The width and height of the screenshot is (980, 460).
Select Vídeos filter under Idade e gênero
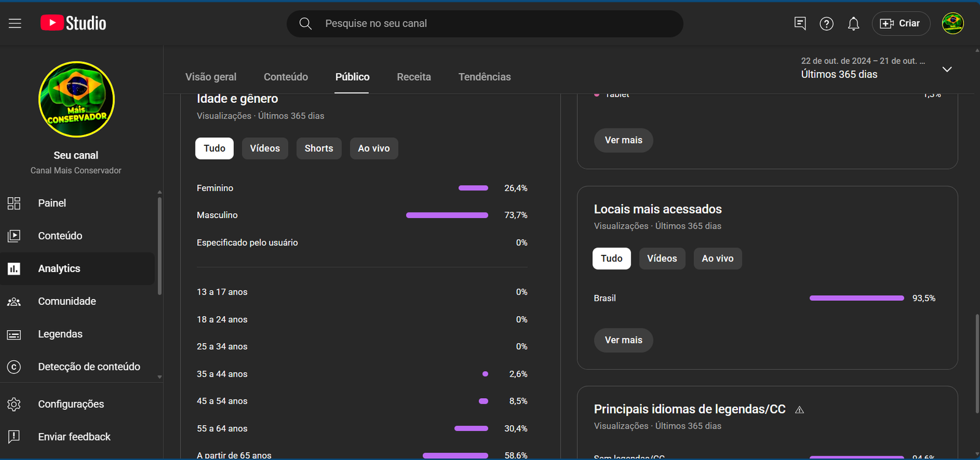pos(265,148)
